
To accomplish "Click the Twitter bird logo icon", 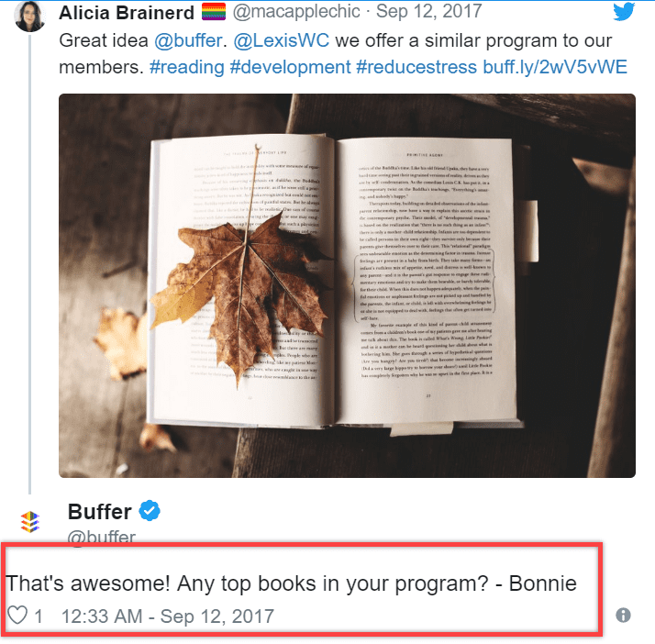I will tap(624, 11).
